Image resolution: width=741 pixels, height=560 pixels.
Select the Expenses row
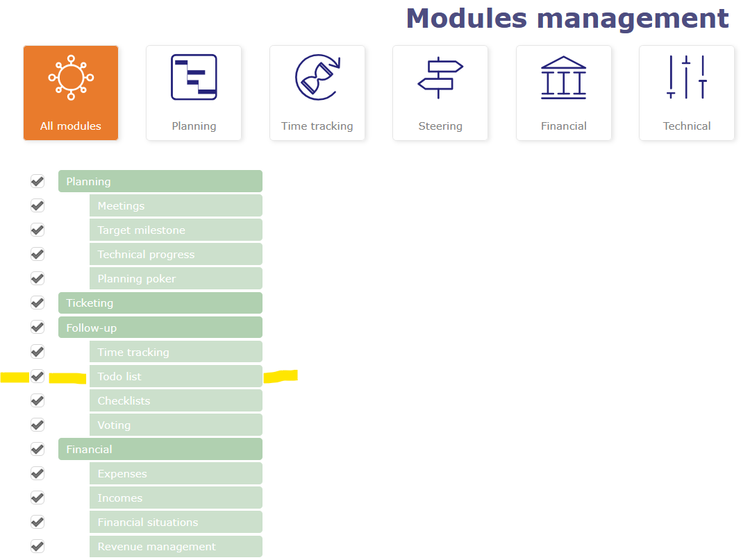pyautogui.click(x=176, y=473)
